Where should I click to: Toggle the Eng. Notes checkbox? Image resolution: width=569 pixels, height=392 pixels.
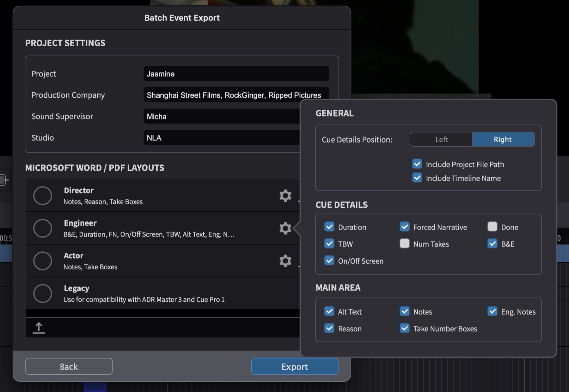coord(493,311)
